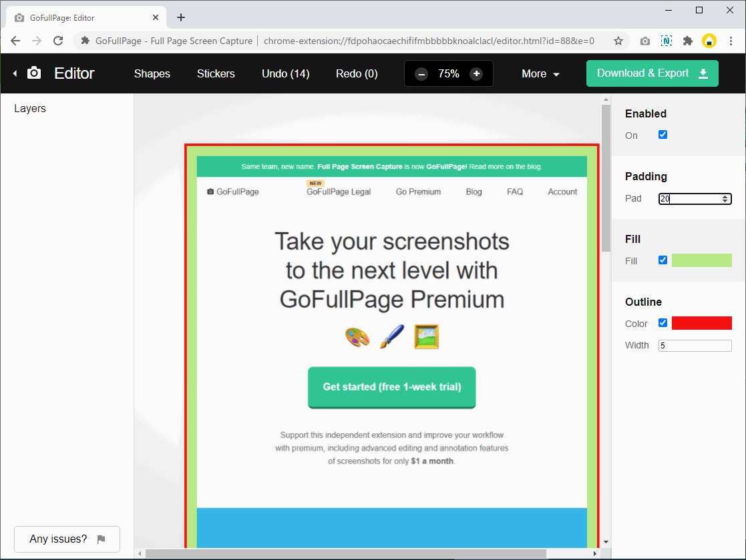Image resolution: width=746 pixels, height=560 pixels.
Task: Click the address bar URL
Action: coord(429,41)
